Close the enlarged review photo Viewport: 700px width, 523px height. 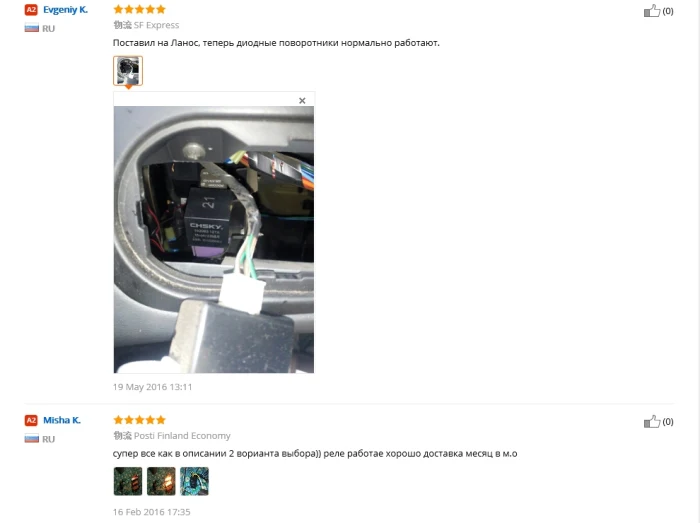[x=302, y=101]
